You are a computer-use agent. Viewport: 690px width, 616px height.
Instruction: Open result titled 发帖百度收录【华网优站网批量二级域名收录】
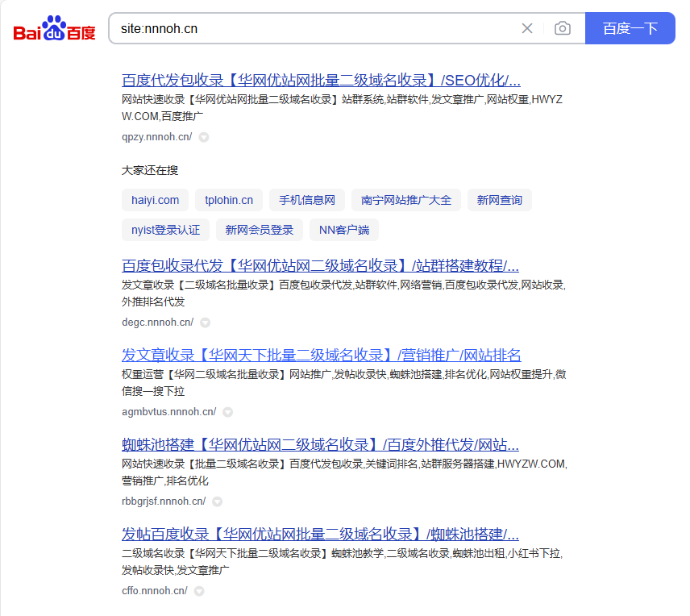(320, 534)
